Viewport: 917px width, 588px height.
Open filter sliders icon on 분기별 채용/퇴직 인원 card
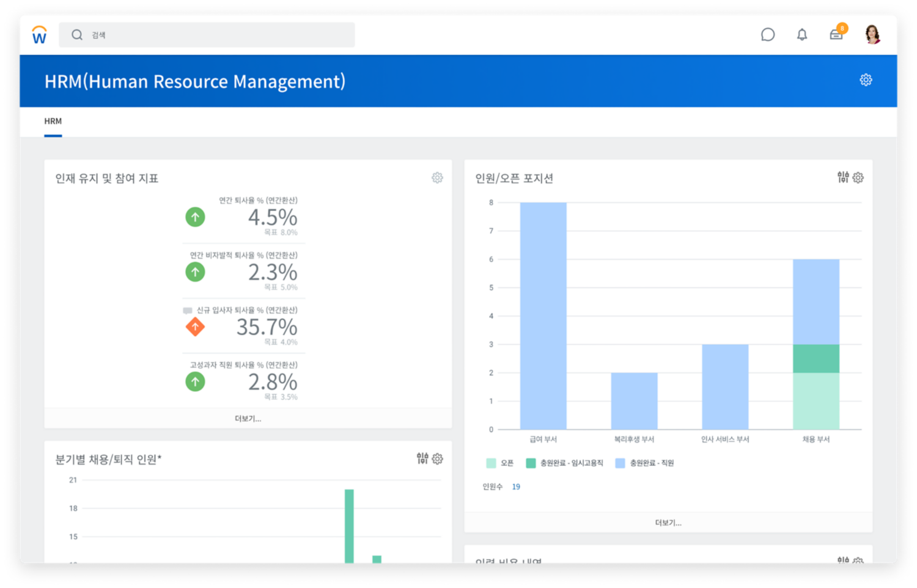pos(422,458)
